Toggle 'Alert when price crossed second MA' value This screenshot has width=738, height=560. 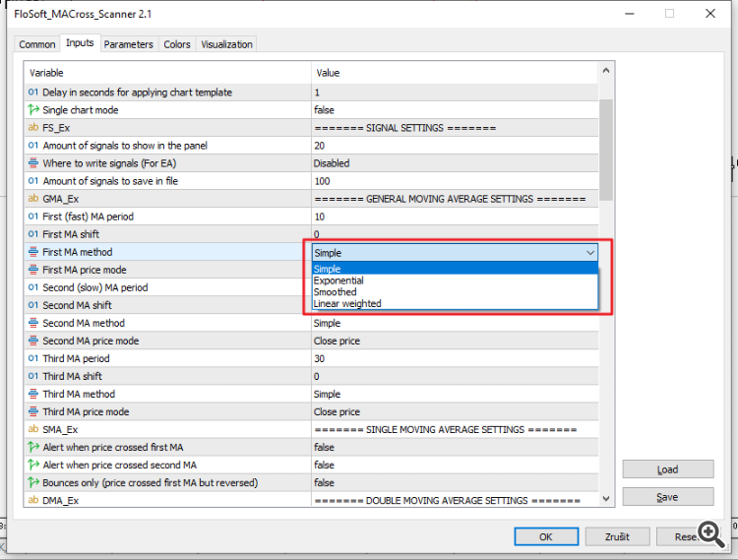coord(455,465)
